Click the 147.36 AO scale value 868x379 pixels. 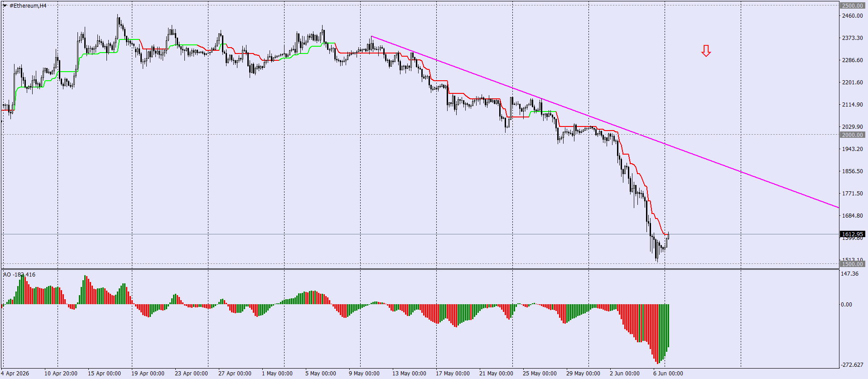[850, 274]
